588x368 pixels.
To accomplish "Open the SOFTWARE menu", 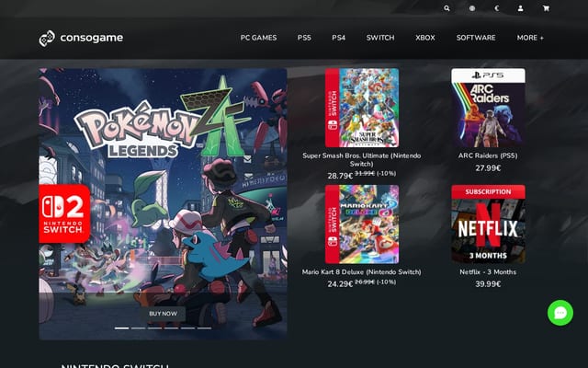I will (476, 38).
